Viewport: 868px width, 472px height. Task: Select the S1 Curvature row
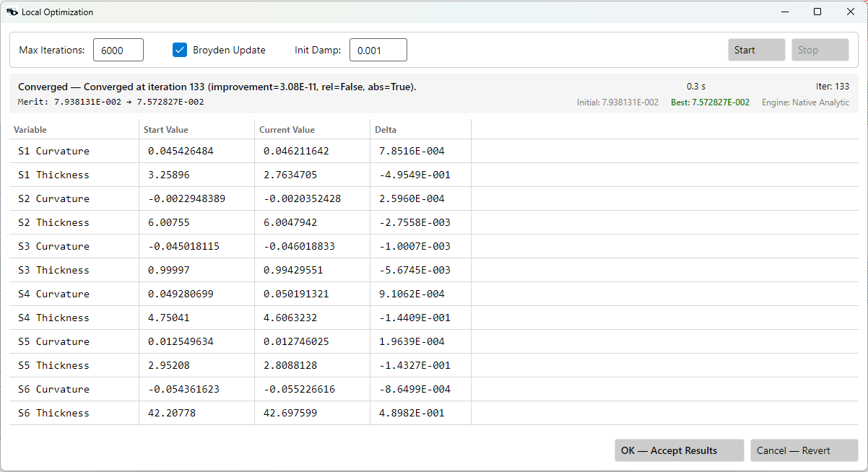[433, 151]
